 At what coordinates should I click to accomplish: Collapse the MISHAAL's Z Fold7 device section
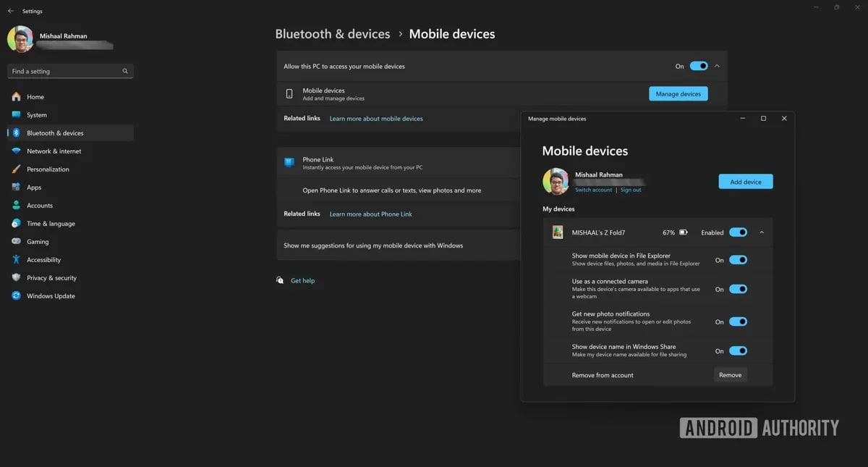click(x=762, y=232)
